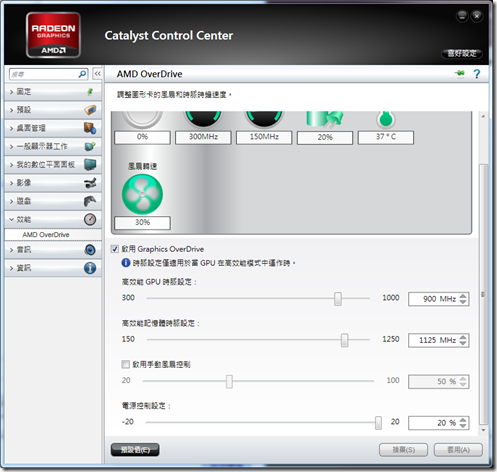Expand the 遊戲 section chevron
The height and width of the screenshot is (472, 497).
[x=11, y=201]
